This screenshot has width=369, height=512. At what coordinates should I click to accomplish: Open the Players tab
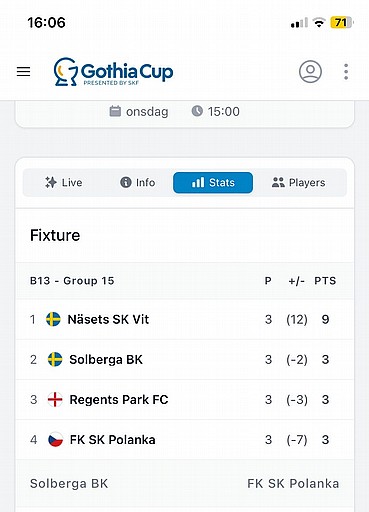coord(298,182)
